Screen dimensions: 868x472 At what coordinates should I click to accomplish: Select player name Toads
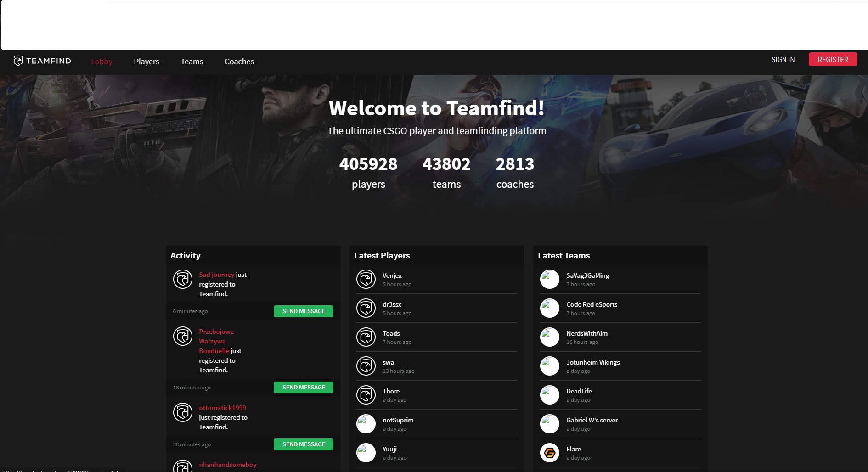391,333
